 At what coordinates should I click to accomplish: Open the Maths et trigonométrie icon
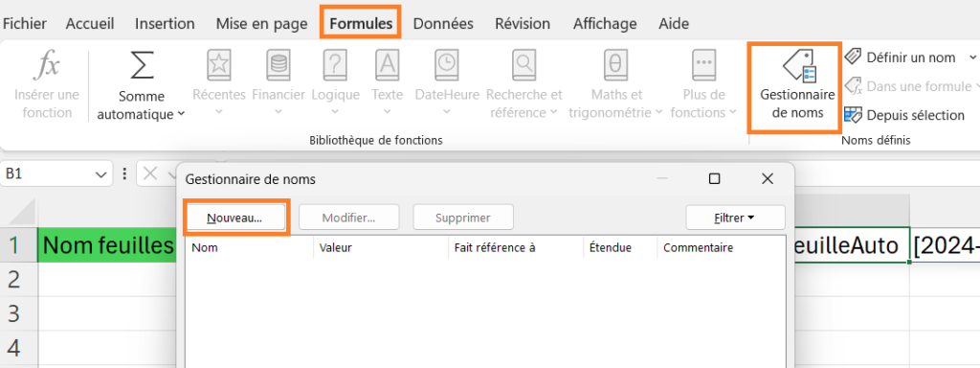coord(615,65)
